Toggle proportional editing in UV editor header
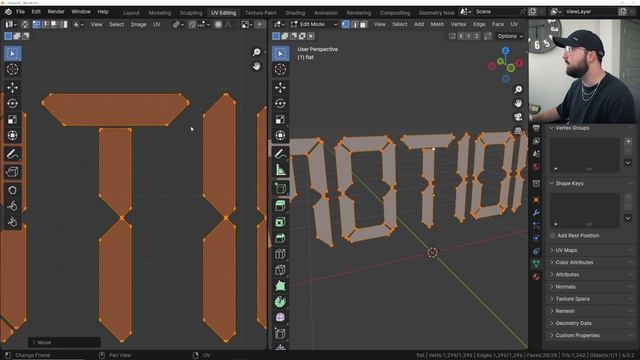640x360 pixels. click(x=218, y=24)
